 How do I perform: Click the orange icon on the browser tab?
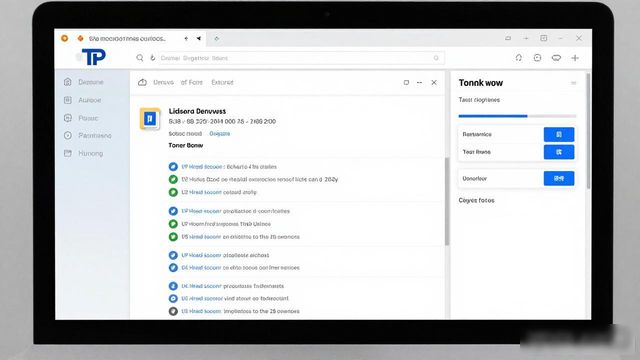[x=80, y=38]
